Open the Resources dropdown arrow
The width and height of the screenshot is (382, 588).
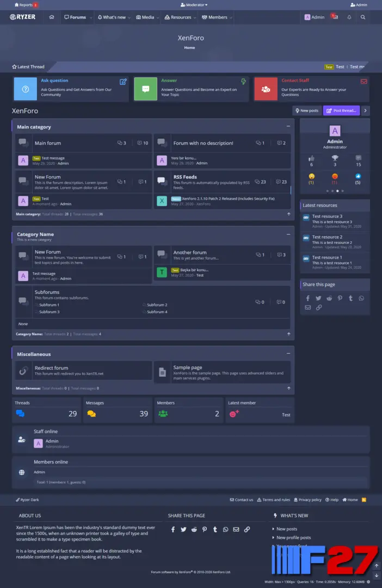[x=195, y=17]
